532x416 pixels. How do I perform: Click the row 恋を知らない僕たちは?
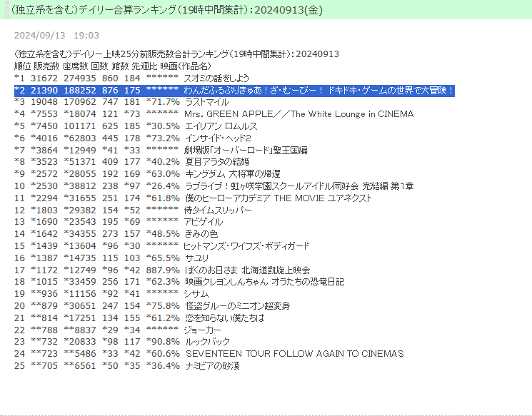coord(139,318)
